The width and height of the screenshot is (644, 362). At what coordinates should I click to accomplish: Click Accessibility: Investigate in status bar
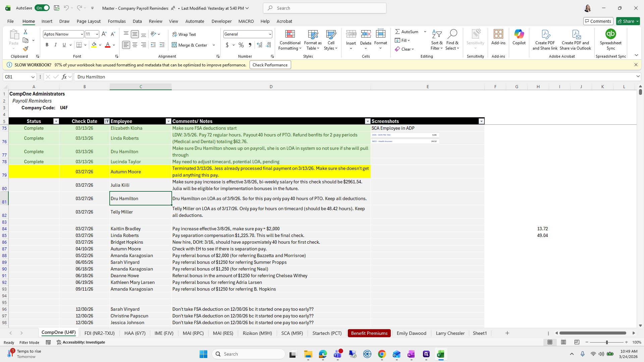81,342
